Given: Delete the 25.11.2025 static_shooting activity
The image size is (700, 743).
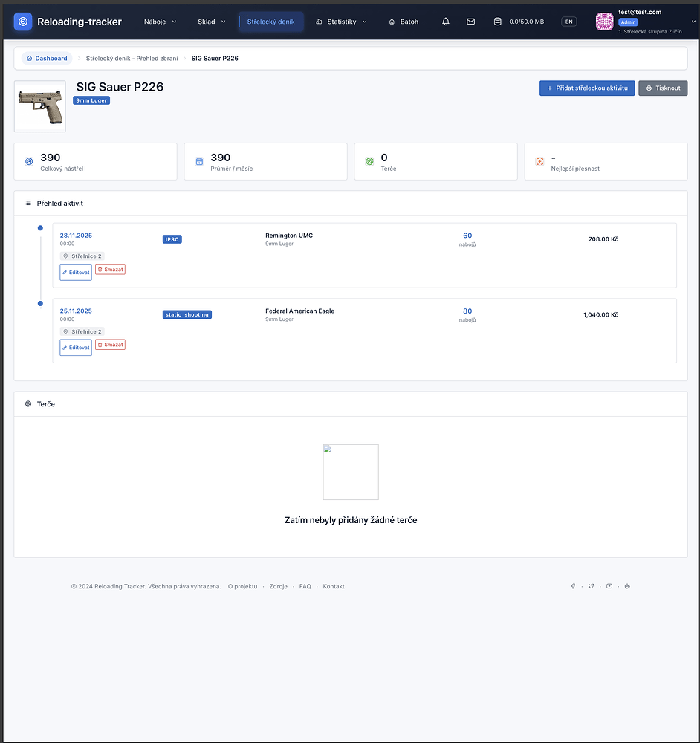Looking at the screenshot, I should point(110,345).
